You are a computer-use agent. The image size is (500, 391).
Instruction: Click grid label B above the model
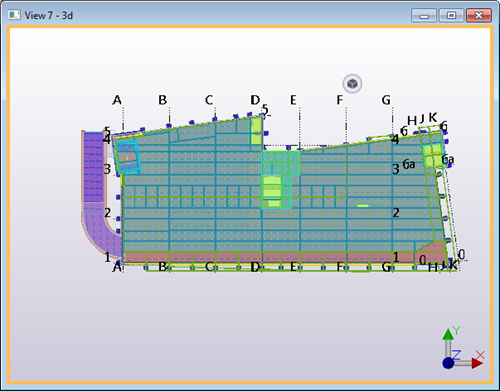point(162,100)
